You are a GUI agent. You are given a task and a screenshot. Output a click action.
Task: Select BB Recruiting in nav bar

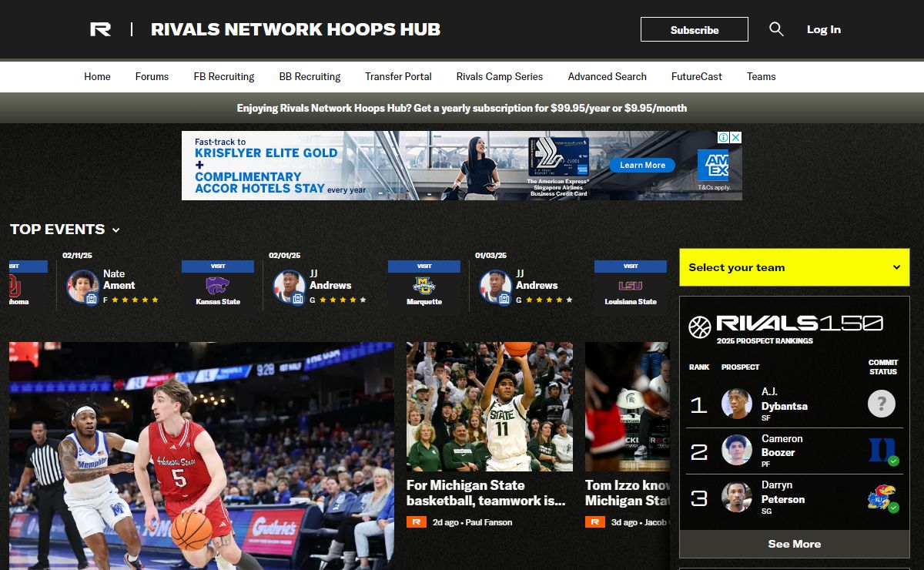point(310,76)
